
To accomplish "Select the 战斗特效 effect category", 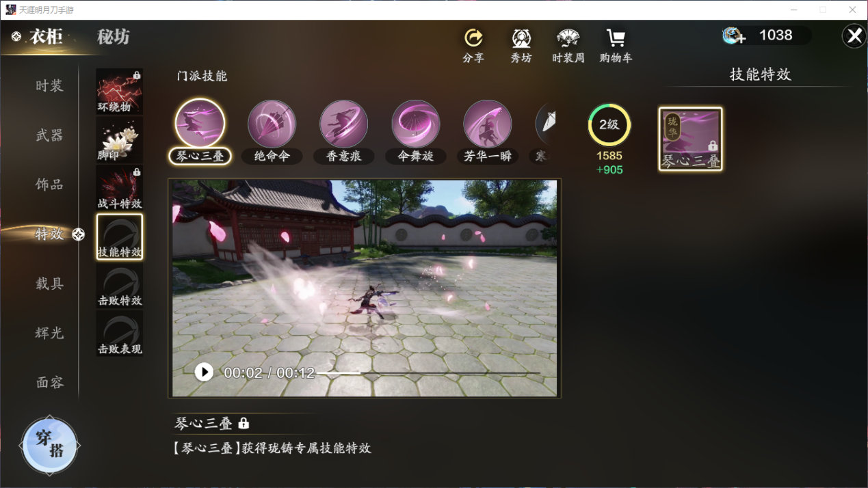I will point(120,188).
